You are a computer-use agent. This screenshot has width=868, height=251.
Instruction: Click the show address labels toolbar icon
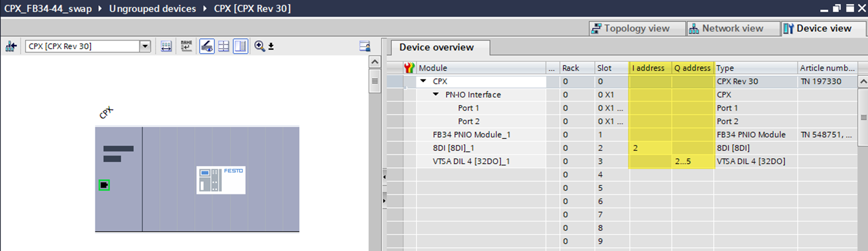pyautogui.click(x=167, y=46)
